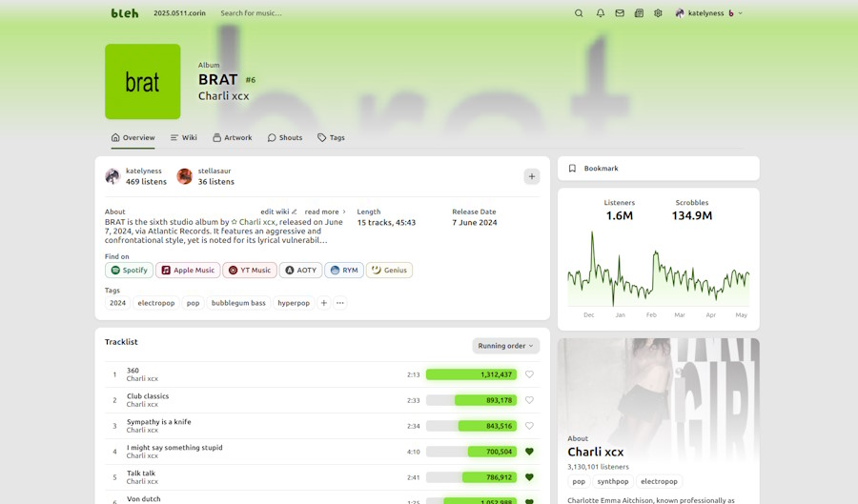
Task: Open the Artwork tab
Action: [232, 138]
